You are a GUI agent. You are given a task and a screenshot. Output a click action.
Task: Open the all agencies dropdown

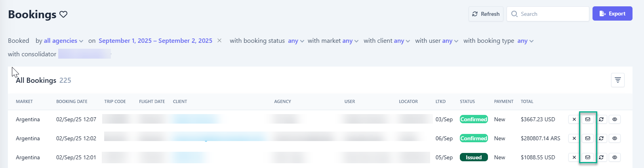point(63,41)
